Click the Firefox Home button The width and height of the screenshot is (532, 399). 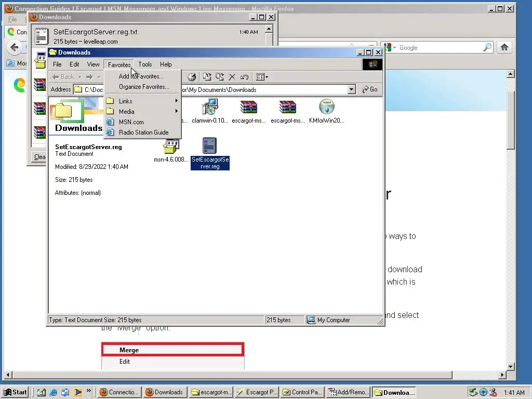coord(504,47)
